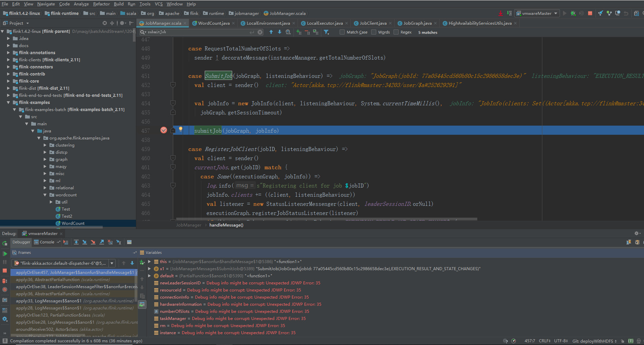Screen dimensions: 644x345
Task: Stop vmwareMaster with the red square in top toolbar
Action: [590, 13]
